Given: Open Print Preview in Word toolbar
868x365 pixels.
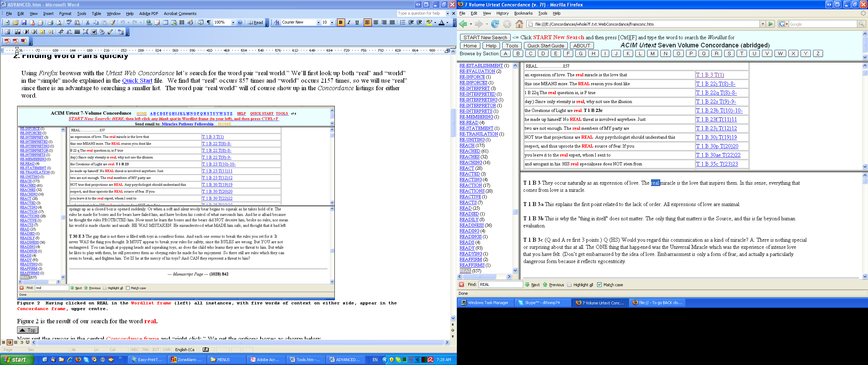Looking at the screenshot, I should click(59, 22).
